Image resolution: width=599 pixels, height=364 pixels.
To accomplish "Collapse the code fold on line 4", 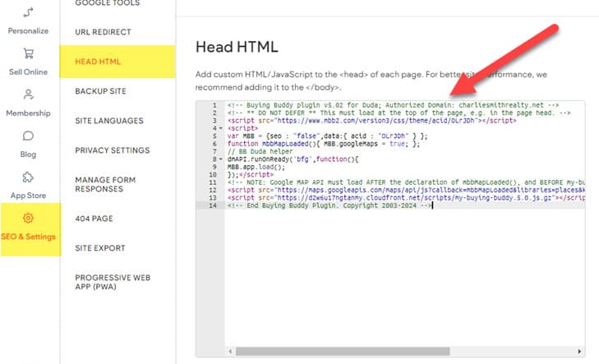I will click(x=221, y=128).
